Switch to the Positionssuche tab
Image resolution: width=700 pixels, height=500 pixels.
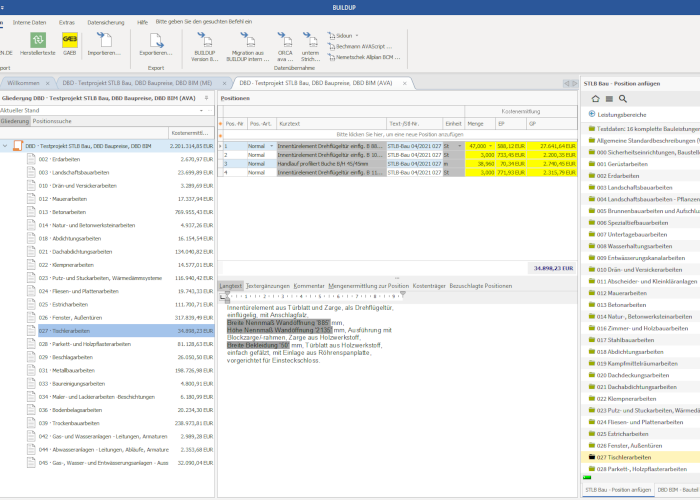(x=52, y=121)
